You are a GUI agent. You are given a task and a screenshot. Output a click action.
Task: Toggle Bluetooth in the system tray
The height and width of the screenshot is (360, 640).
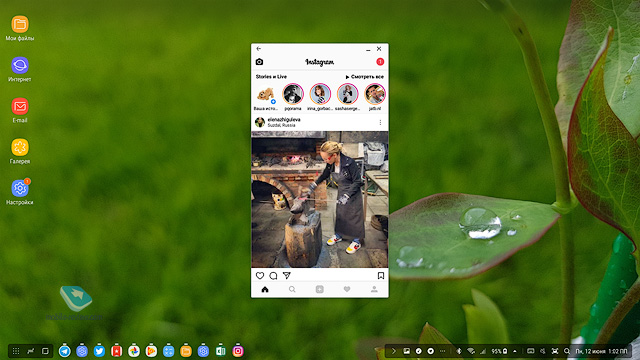click(x=458, y=351)
